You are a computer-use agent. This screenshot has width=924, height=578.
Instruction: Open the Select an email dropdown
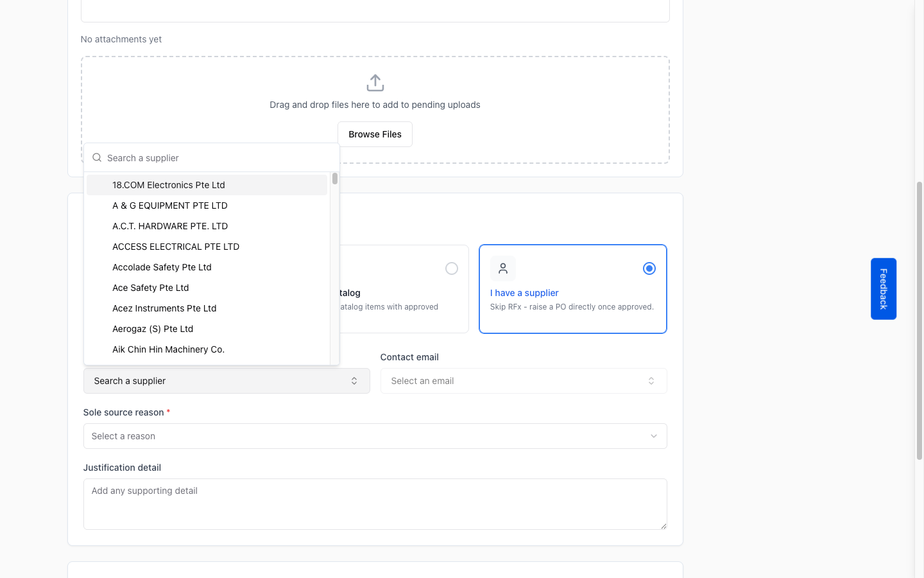(x=524, y=381)
